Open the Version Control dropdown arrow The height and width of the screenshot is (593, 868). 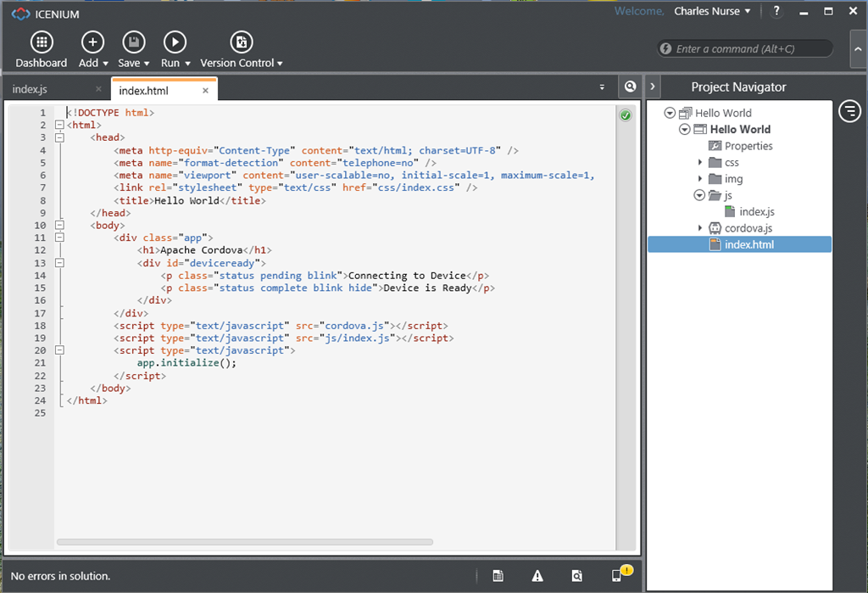point(280,64)
